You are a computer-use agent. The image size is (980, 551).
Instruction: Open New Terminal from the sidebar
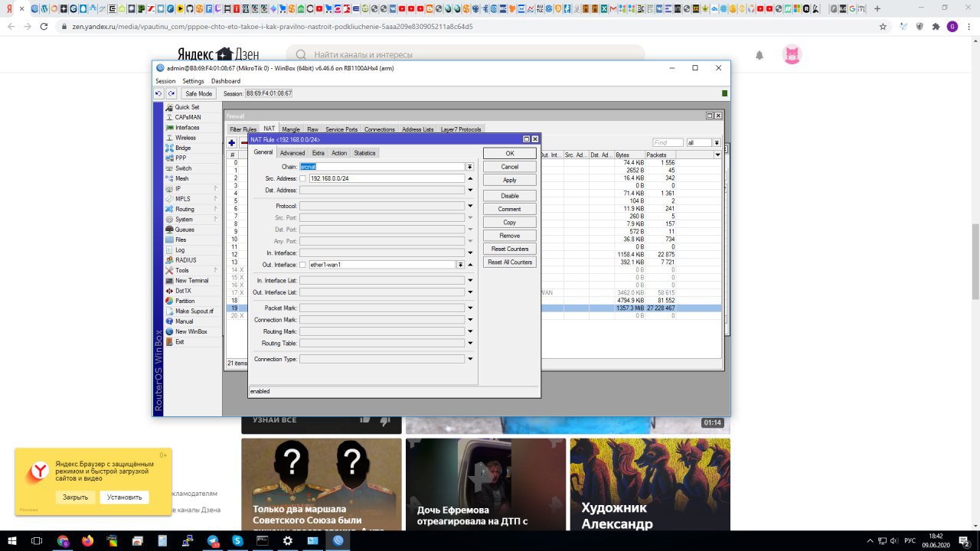tap(191, 281)
